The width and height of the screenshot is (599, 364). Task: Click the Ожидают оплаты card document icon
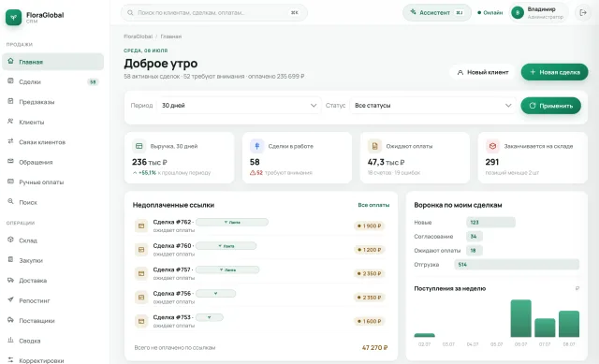tap(374, 146)
